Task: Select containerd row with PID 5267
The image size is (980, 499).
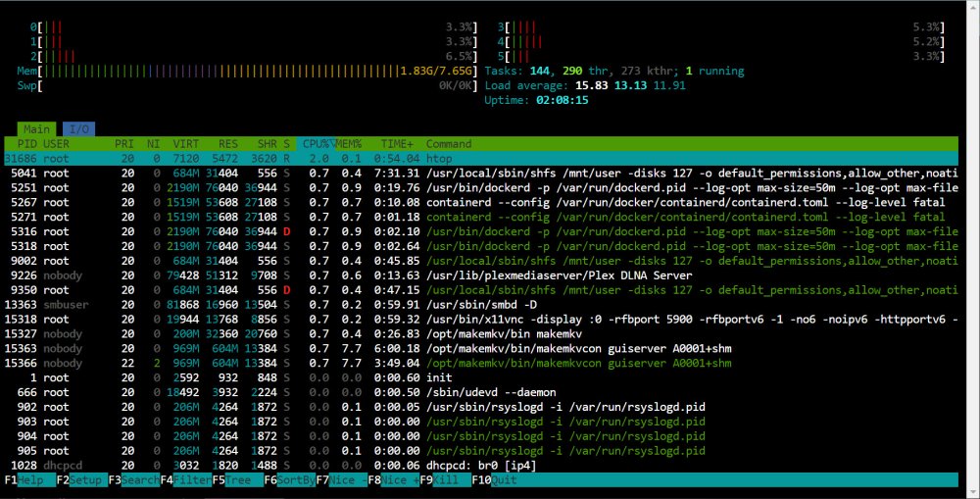Action: pyautogui.click(x=481, y=203)
